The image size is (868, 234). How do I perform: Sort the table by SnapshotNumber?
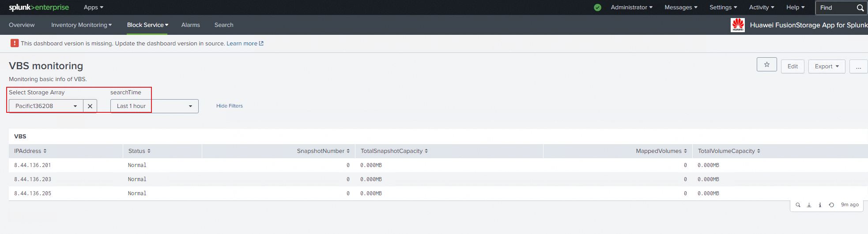[323, 151]
